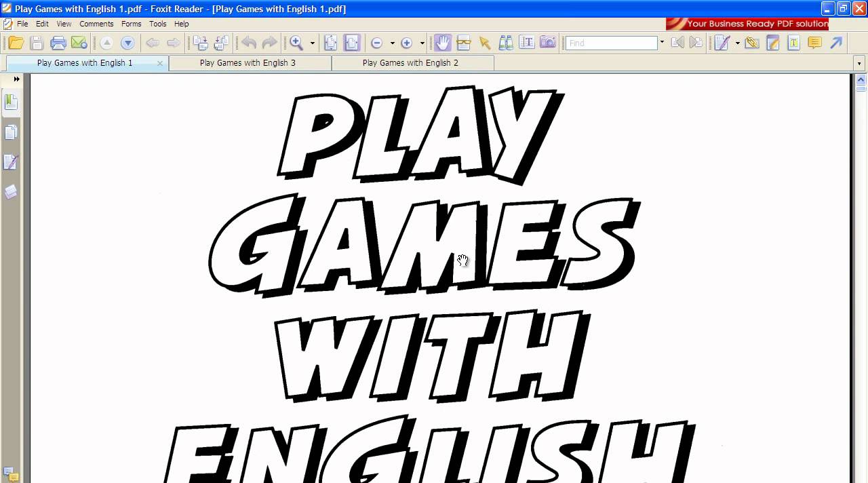Screen dimensions: 868x483
Task: Click the Zoom Out minus icon
Action: (x=377, y=43)
